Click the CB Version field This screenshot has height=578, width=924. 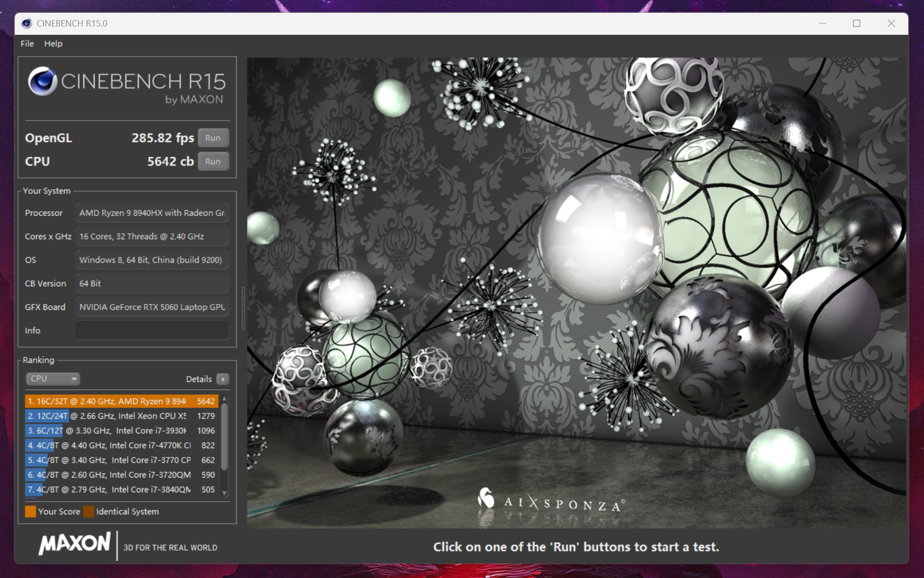(152, 283)
